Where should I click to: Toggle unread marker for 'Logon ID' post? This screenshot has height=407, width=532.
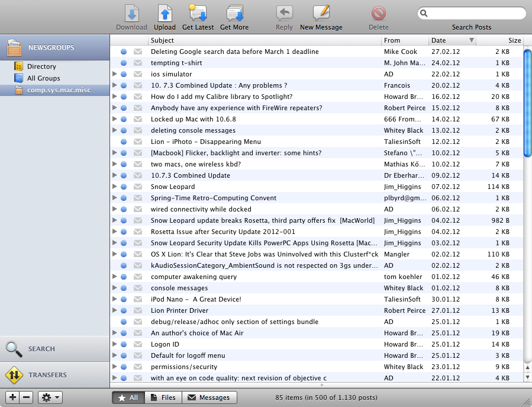point(124,344)
